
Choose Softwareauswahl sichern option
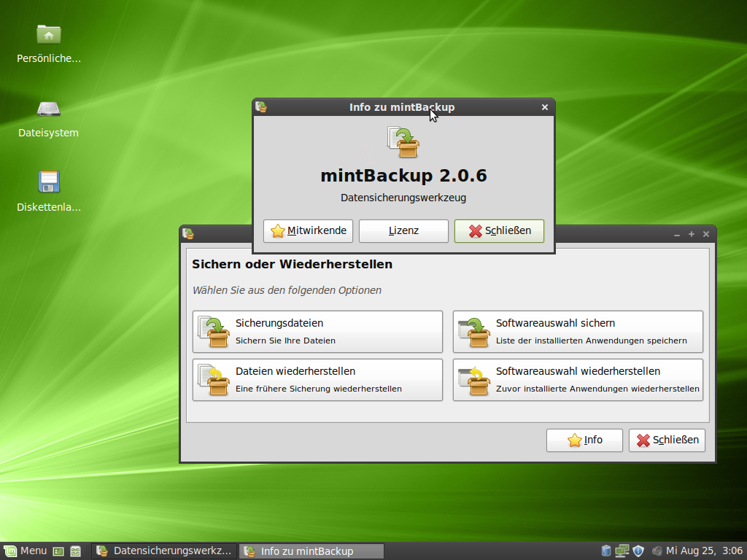pos(577,331)
